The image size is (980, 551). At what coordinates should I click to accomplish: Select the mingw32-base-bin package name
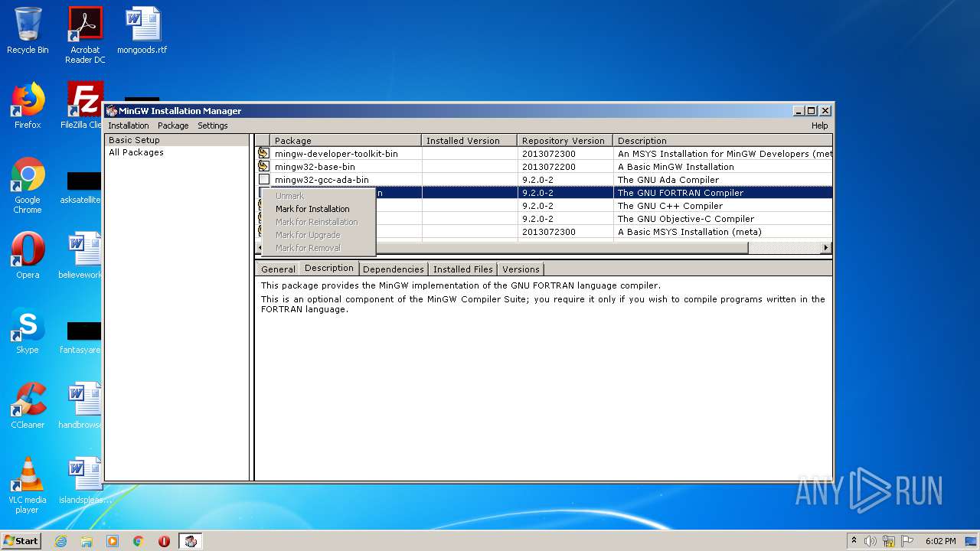point(315,167)
